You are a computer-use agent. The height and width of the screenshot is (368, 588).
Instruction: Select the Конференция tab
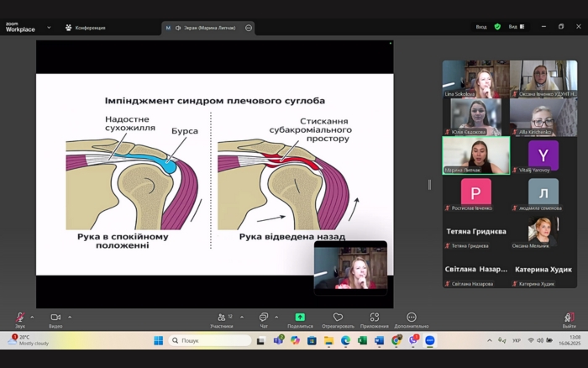86,28
